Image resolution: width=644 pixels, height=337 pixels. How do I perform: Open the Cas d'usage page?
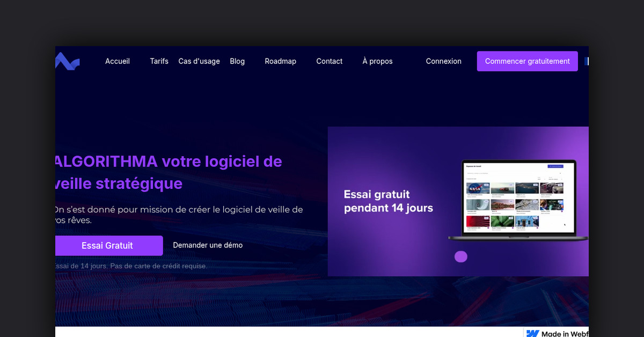tap(199, 61)
